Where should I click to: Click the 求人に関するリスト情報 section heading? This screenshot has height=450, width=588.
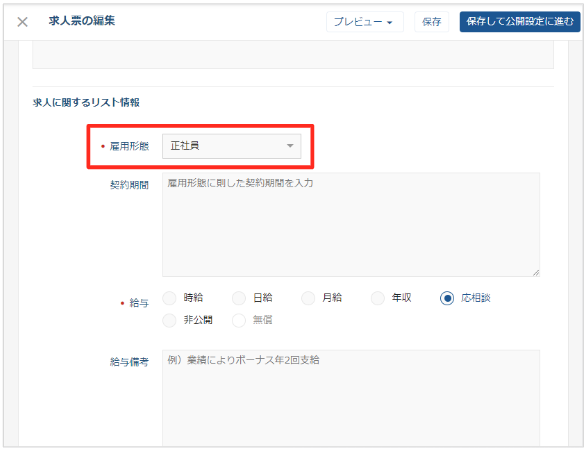pos(86,102)
